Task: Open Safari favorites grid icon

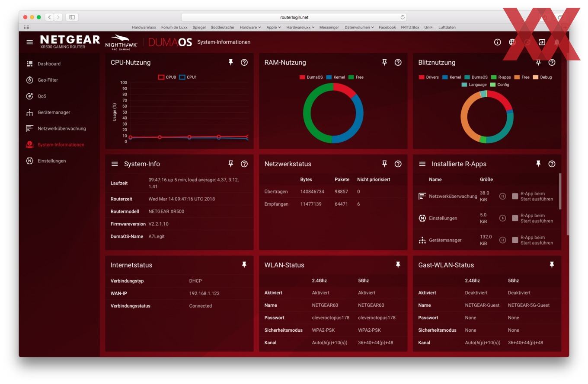Action: (x=27, y=27)
